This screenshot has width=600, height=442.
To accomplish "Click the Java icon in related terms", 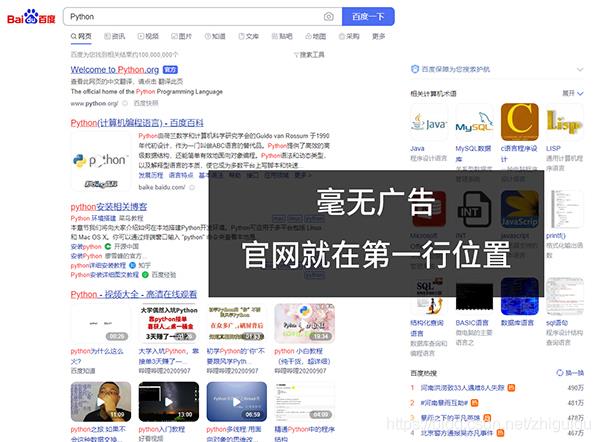I will click(428, 125).
